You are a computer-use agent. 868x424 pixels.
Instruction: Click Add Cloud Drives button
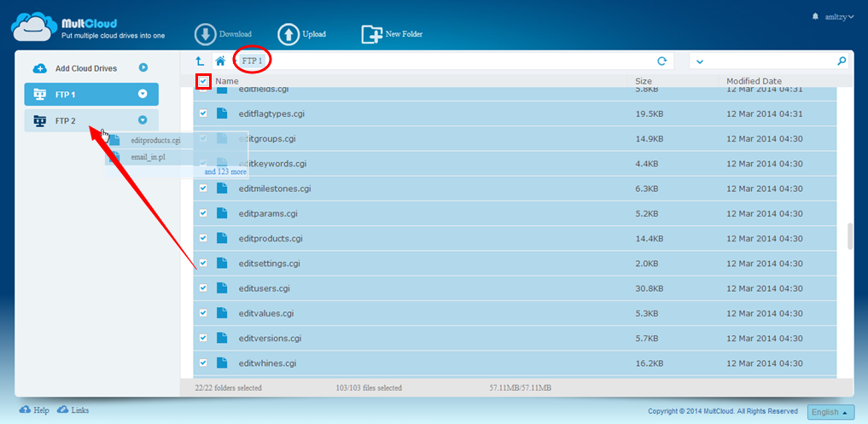[x=85, y=68]
